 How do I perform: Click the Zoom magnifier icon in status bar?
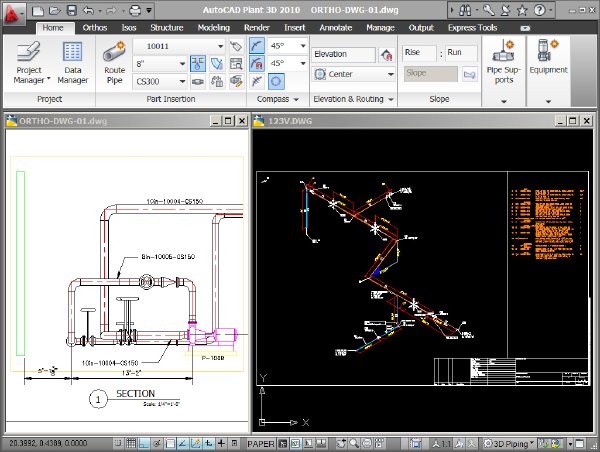click(x=354, y=444)
